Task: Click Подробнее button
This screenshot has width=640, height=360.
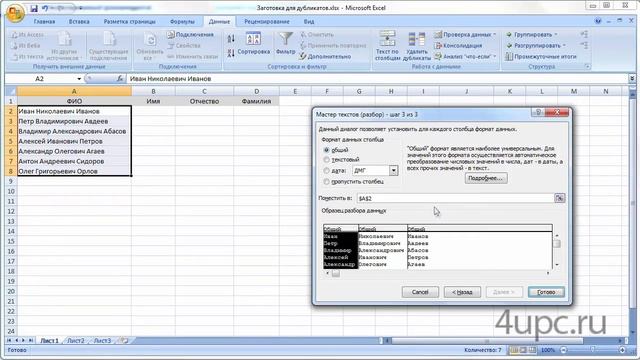Action: [486, 178]
